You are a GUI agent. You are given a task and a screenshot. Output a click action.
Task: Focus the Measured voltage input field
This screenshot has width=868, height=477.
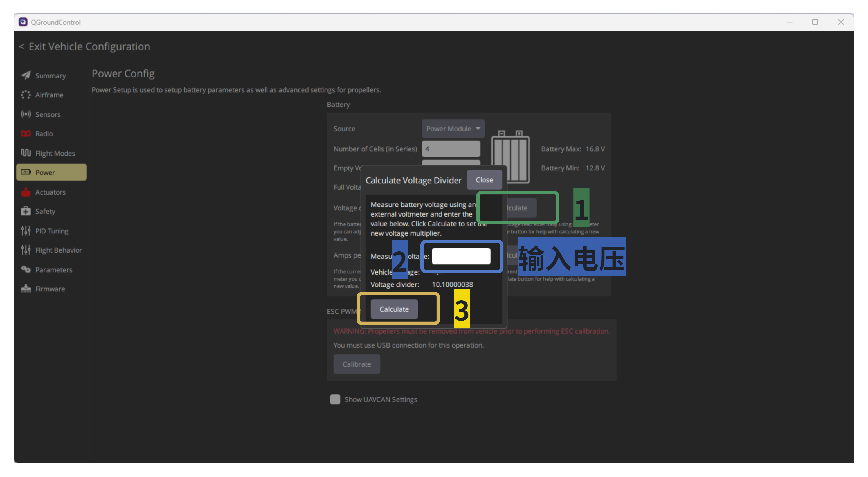coord(461,256)
